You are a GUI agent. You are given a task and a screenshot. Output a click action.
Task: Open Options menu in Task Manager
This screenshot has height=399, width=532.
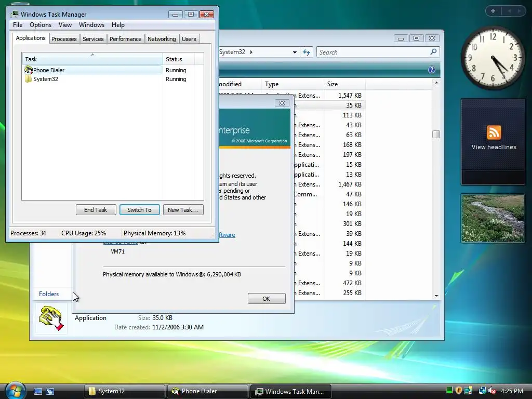41,25
